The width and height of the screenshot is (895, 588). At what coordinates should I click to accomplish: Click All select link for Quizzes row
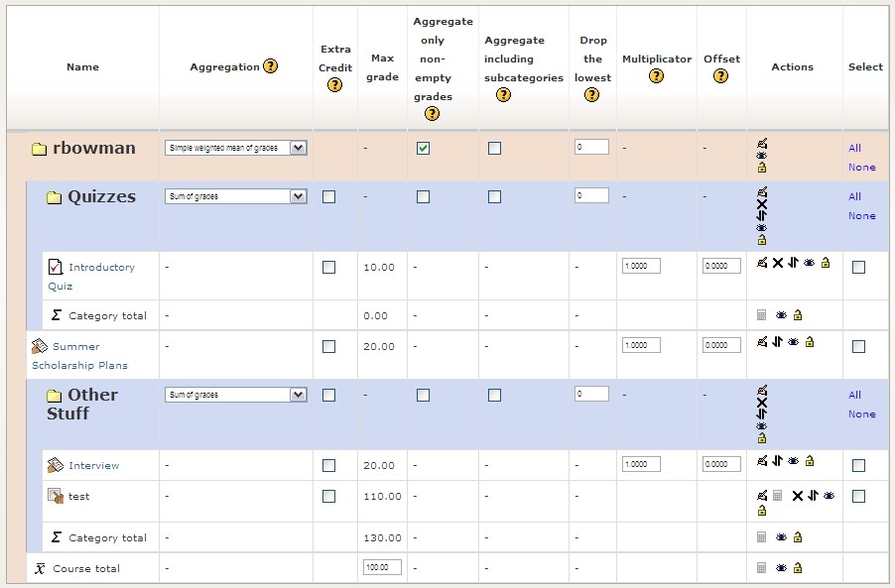[854, 196]
